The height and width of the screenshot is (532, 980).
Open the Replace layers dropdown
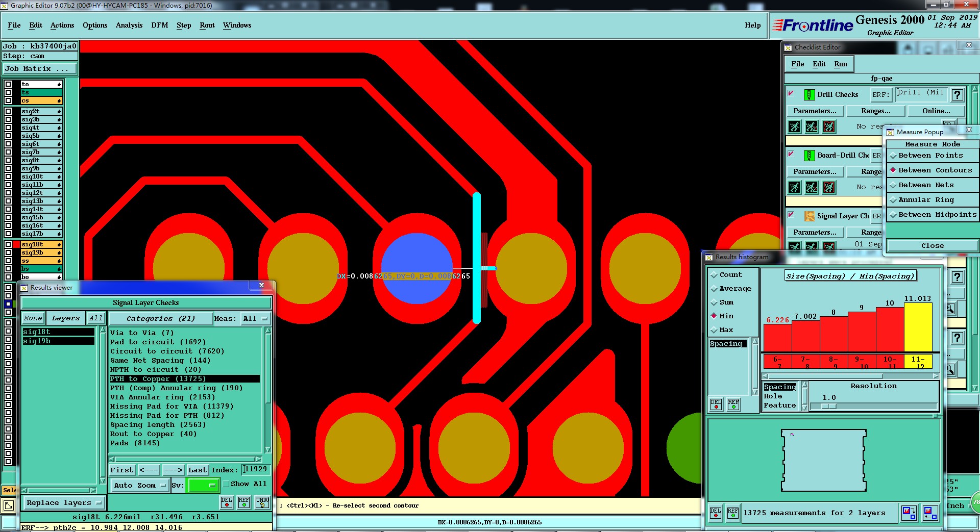point(64,503)
